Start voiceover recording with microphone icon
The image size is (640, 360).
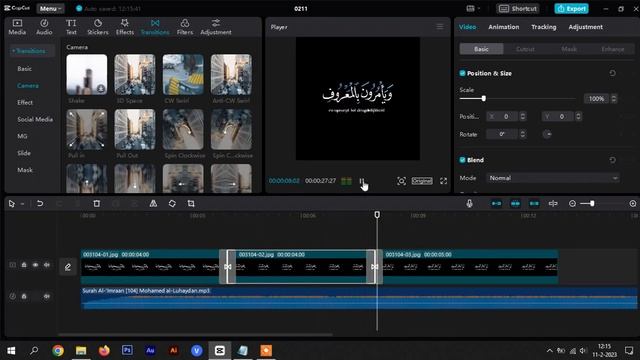pos(469,203)
